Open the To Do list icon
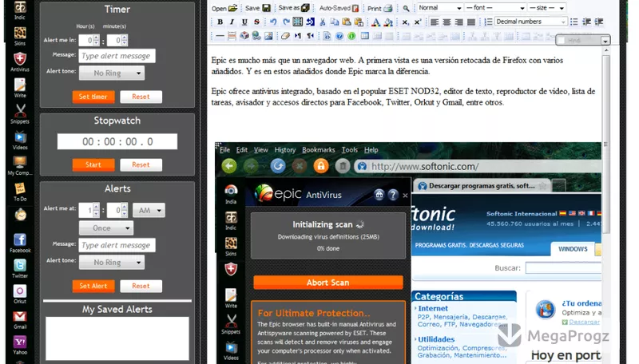Screen dimensions: 639x364 click(x=19, y=192)
